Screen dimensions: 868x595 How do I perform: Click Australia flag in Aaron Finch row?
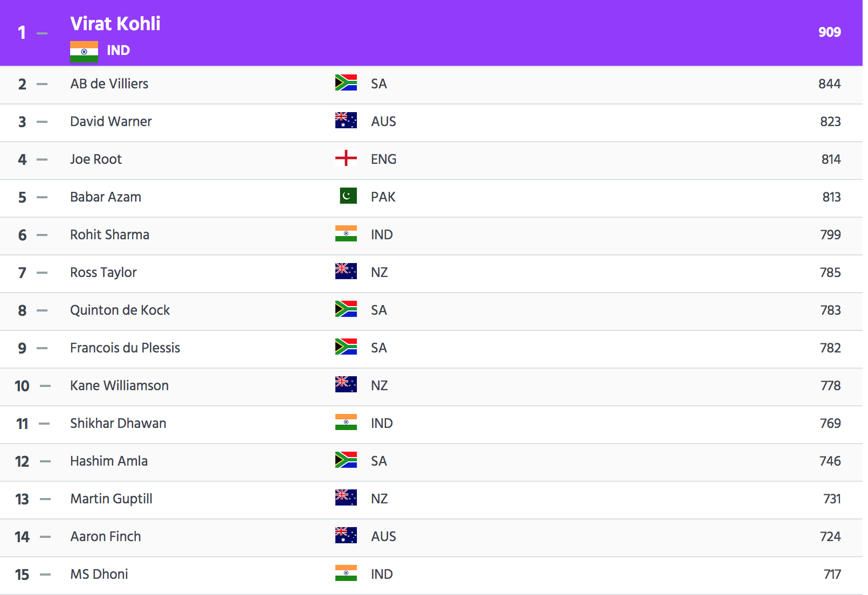[x=346, y=535]
